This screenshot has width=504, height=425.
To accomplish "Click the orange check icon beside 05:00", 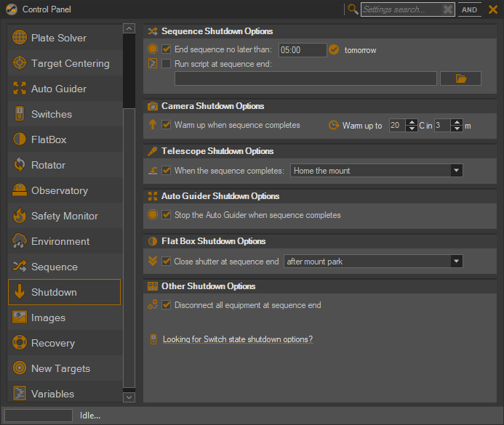I will tap(334, 49).
